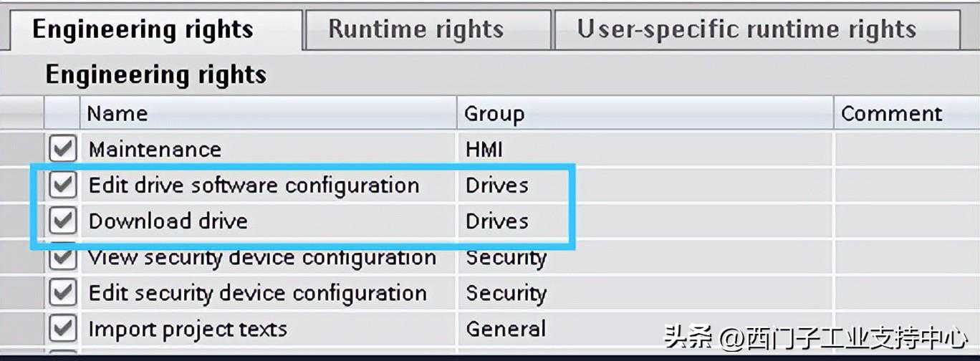980x361 pixels.
Task: Disable the Download drive right checkbox
Action: point(64,221)
